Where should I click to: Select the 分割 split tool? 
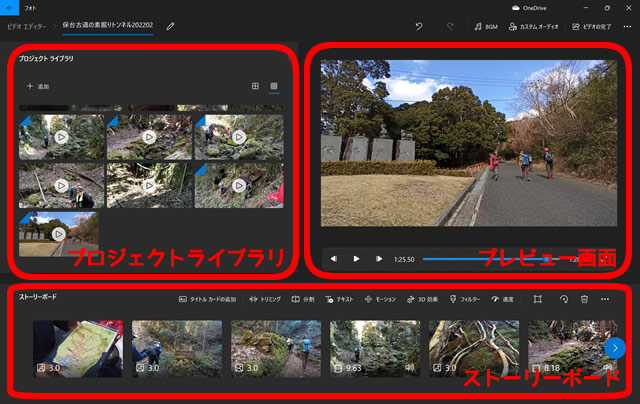(x=303, y=299)
